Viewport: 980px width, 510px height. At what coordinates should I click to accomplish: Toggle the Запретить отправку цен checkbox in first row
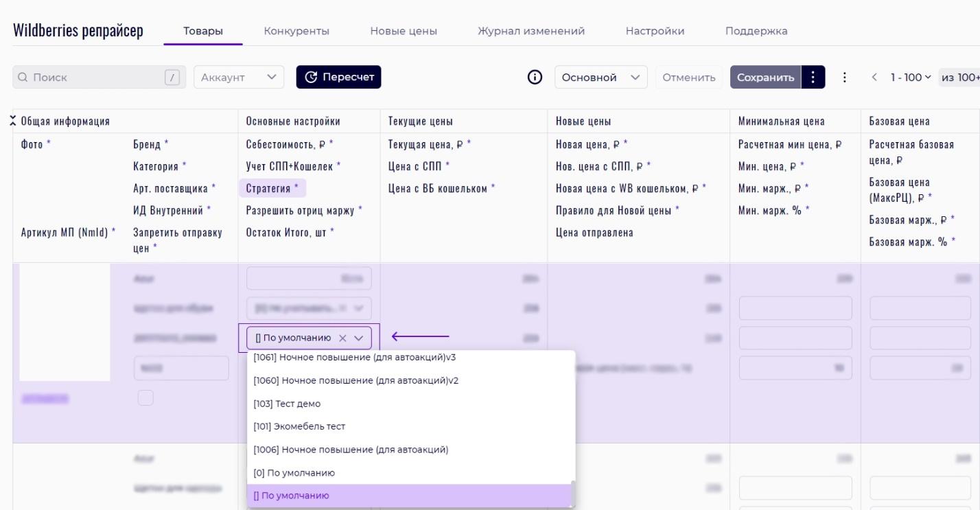[145, 397]
